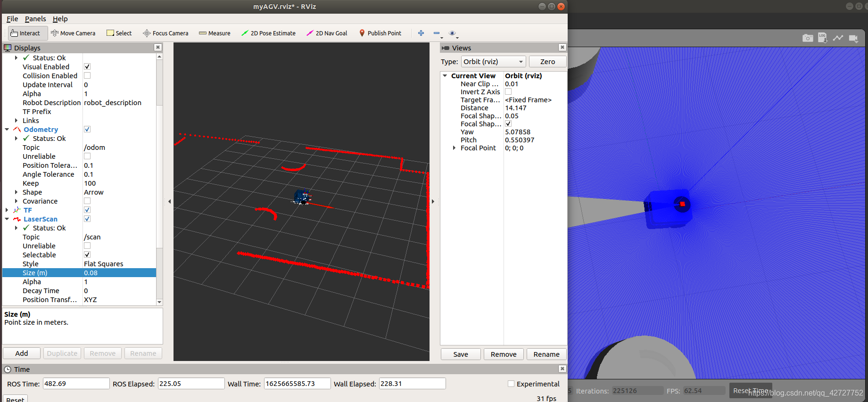
Task: Toggle the TF display checkbox
Action: (87, 210)
